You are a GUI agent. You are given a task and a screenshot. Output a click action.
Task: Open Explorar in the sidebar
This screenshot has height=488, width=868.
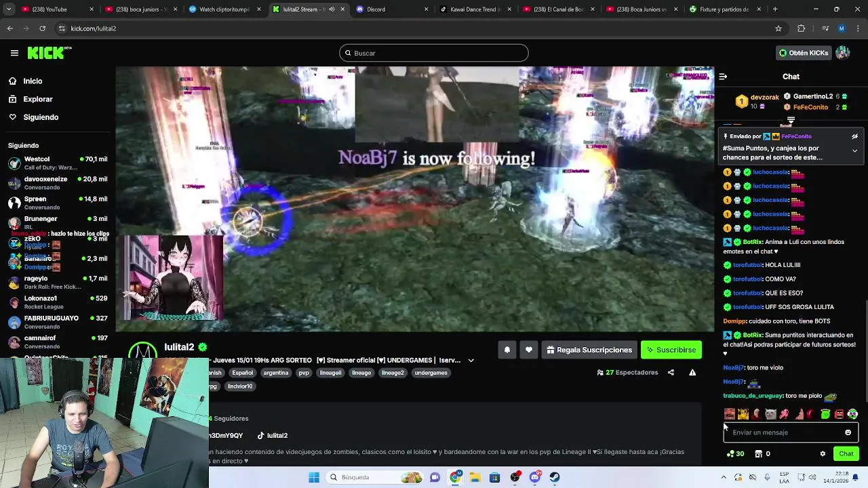[x=37, y=99]
